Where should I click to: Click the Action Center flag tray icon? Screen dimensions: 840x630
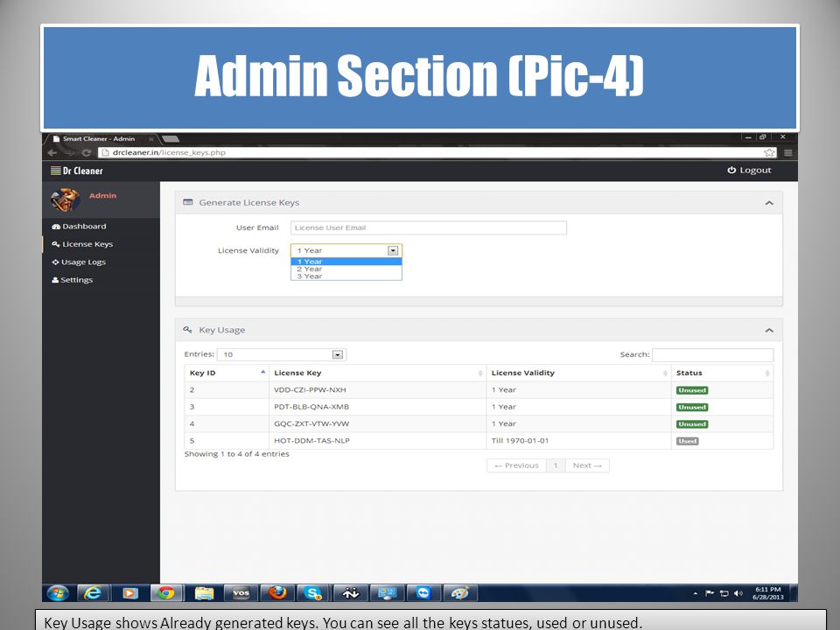tap(710, 593)
